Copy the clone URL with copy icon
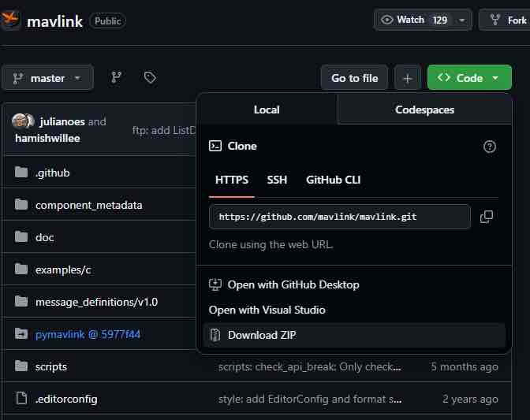This screenshot has height=420, width=530. click(x=487, y=217)
